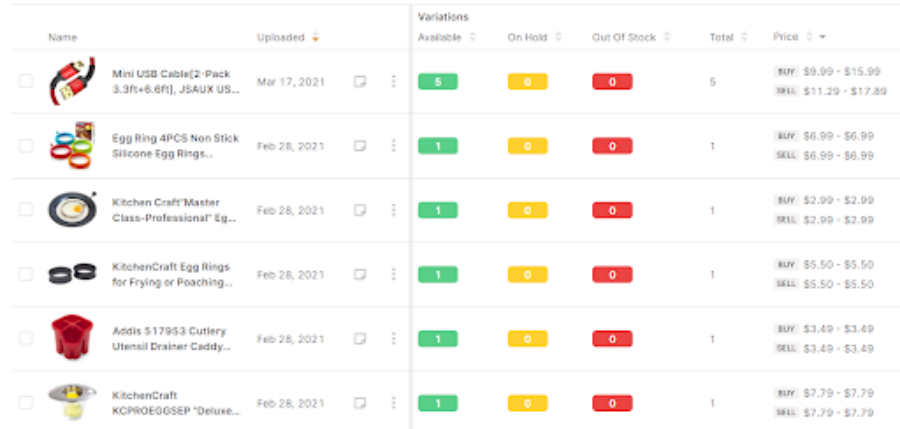Expand the Price column dropdown arrow
900x429 pixels.
(x=822, y=38)
